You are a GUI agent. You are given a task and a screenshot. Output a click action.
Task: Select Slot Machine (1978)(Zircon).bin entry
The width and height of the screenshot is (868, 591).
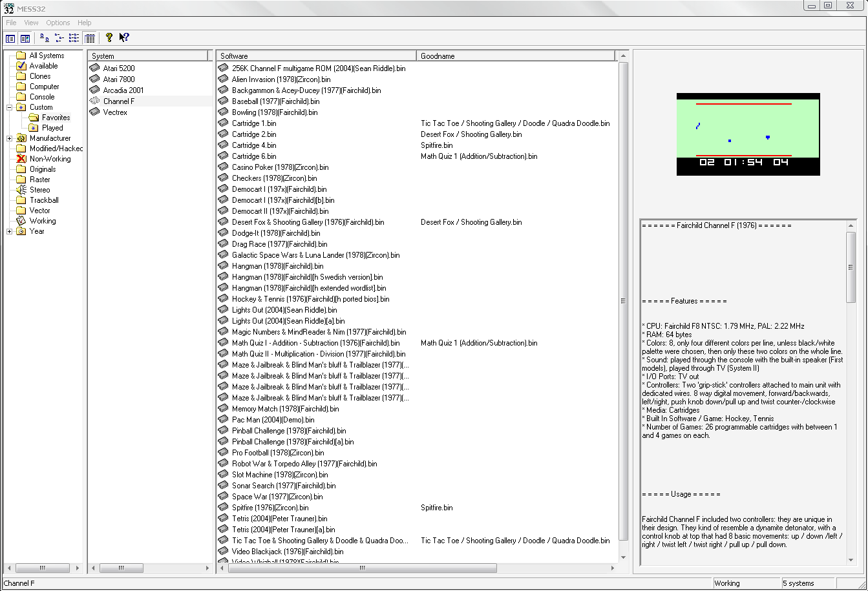pyautogui.click(x=280, y=474)
